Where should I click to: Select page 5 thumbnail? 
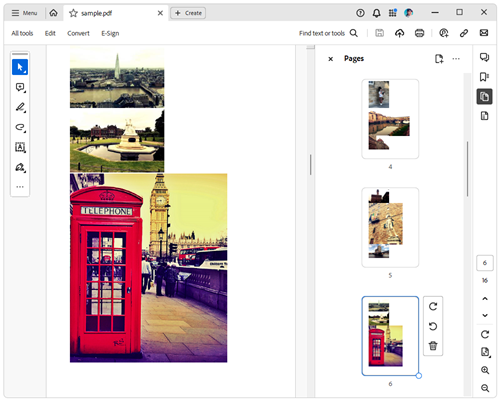390,227
